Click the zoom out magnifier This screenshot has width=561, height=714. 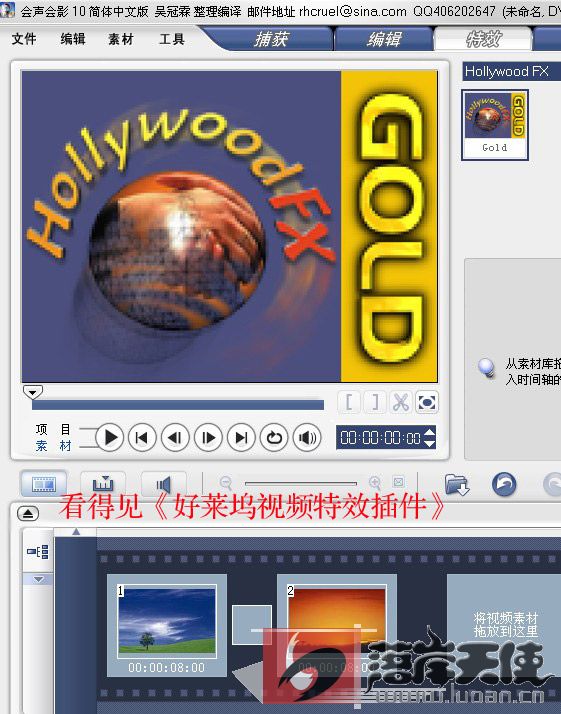coord(226,483)
